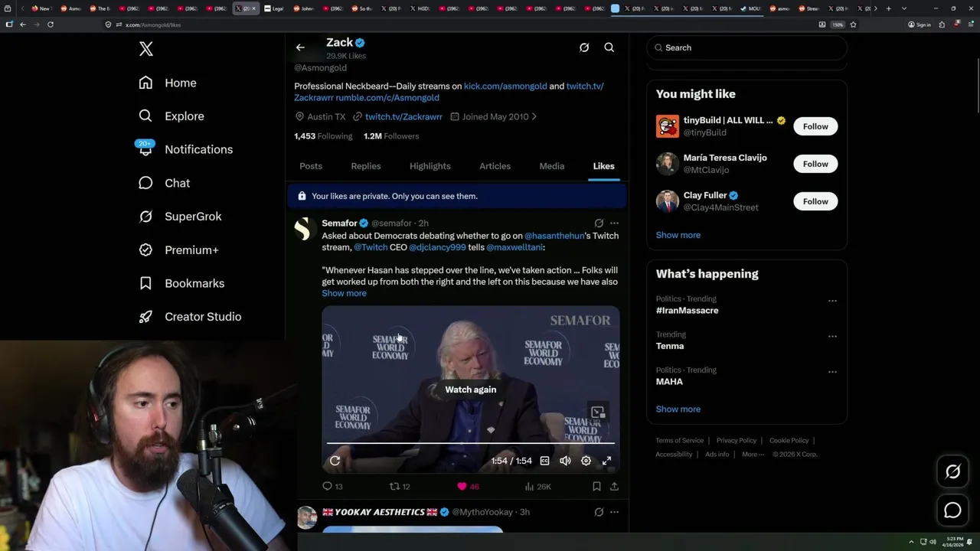Open Chat from the sidebar
This screenshot has width=980, height=551.
[164, 183]
